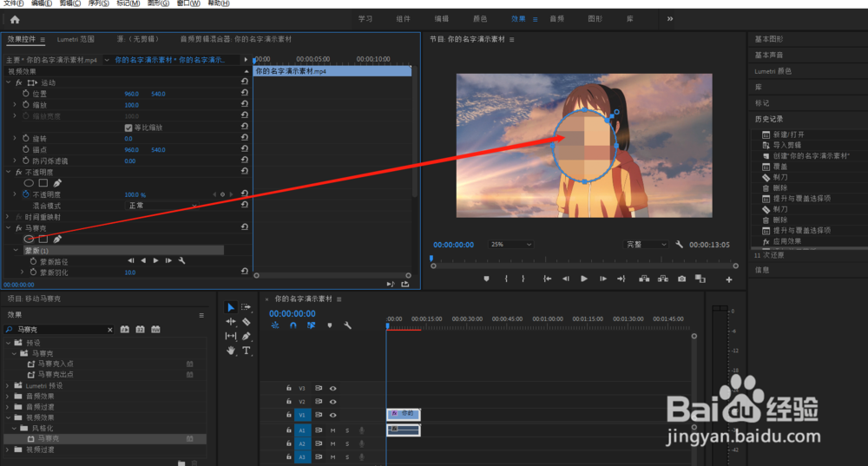868x466 pixels.
Task: Step forward one frame in program monitor
Action: (x=603, y=279)
